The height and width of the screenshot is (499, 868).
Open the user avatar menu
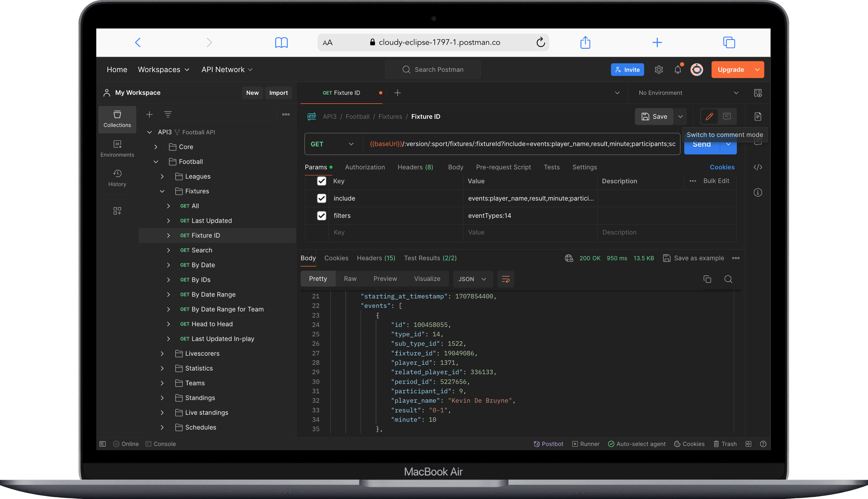tap(696, 70)
